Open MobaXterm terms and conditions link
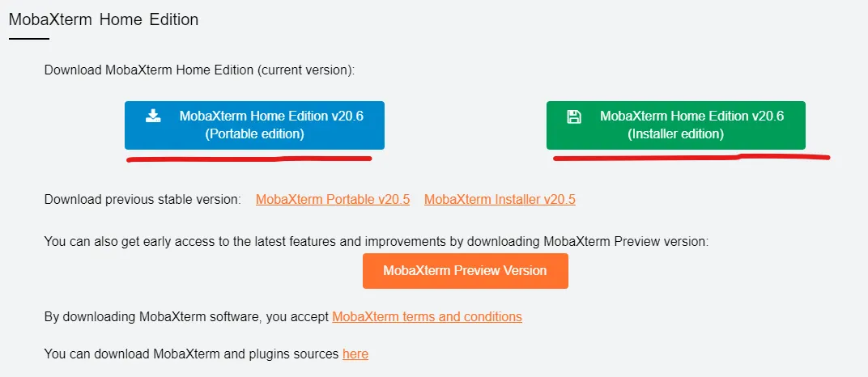 tap(427, 316)
